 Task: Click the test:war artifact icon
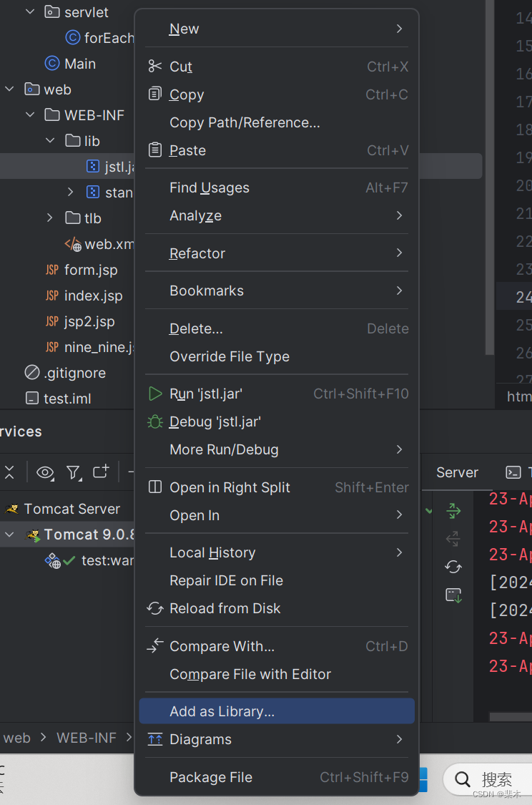pos(52,560)
